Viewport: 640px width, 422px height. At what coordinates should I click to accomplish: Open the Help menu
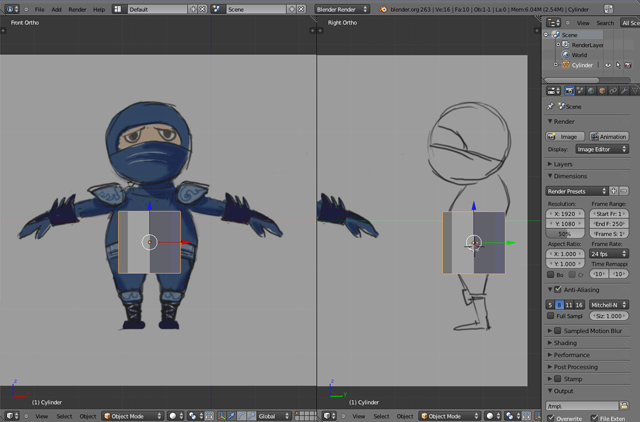[x=99, y=9]
